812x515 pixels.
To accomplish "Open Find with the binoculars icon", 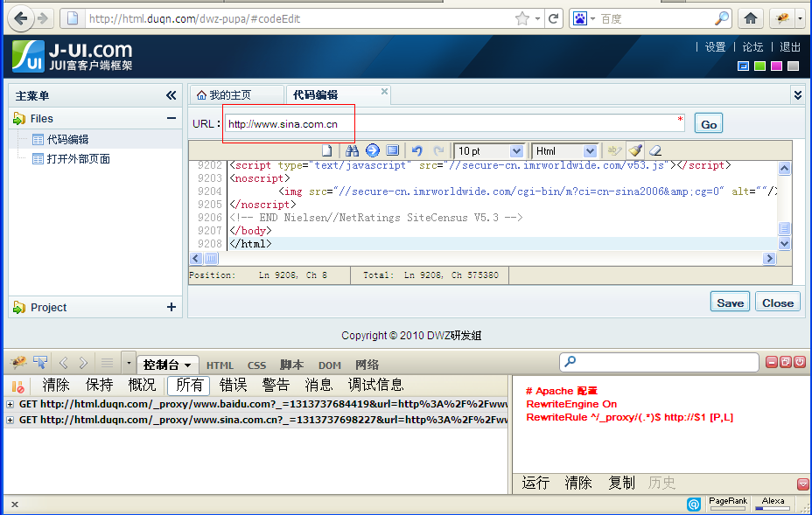I will (x=352, y=150).
